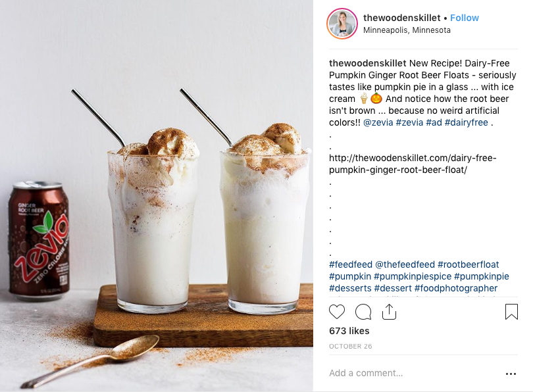This screenshot has height=392, width=533.
Task: Open the #rootbeerfloat hashtag
Action: 468,264
